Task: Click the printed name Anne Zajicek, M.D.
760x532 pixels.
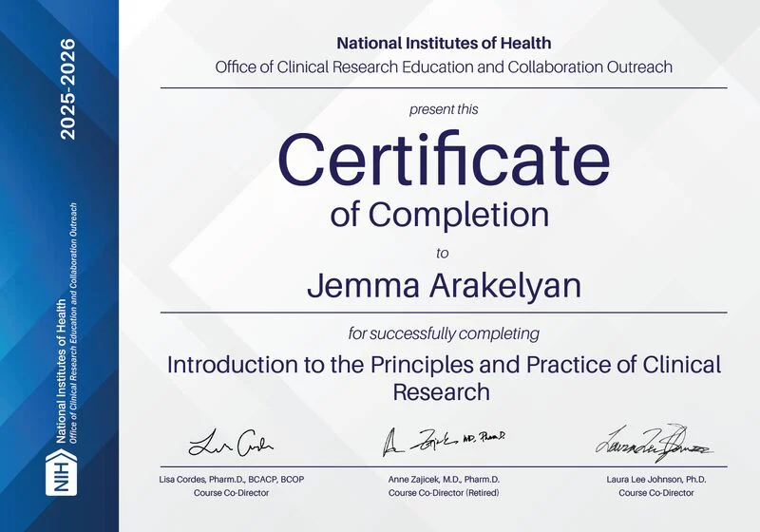Action: point(444,480)
